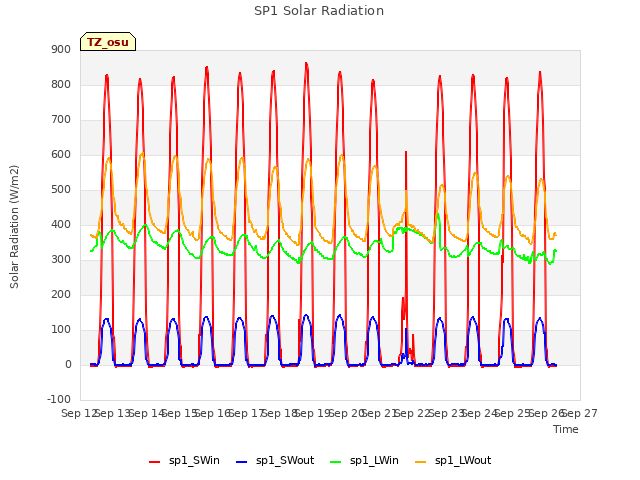Toggle sp1_LWin series in legend
Viewport: 640px width, 480px height.
coord(364,461)
